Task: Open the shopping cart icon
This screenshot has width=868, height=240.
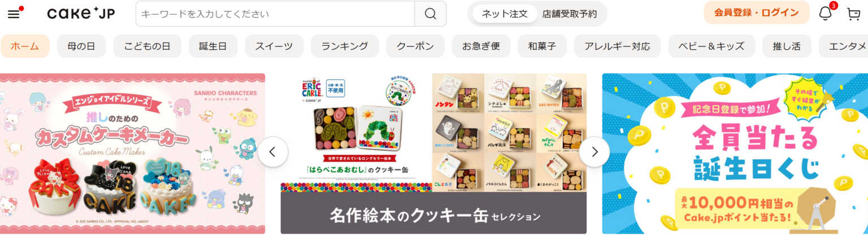Action: click(853, 14)
